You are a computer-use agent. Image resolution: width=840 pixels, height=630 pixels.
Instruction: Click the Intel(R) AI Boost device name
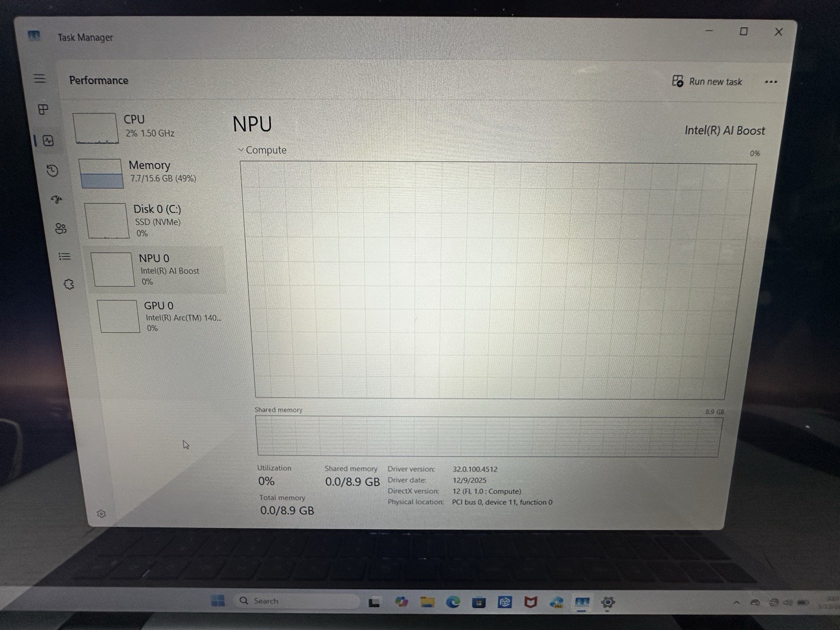pyautogui.click(x=724, y=131)
